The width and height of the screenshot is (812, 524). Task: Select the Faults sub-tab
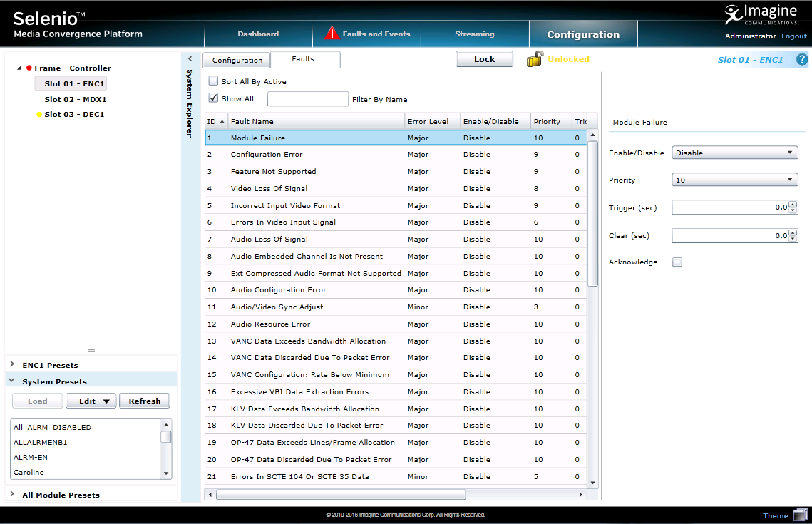[305, 59]
